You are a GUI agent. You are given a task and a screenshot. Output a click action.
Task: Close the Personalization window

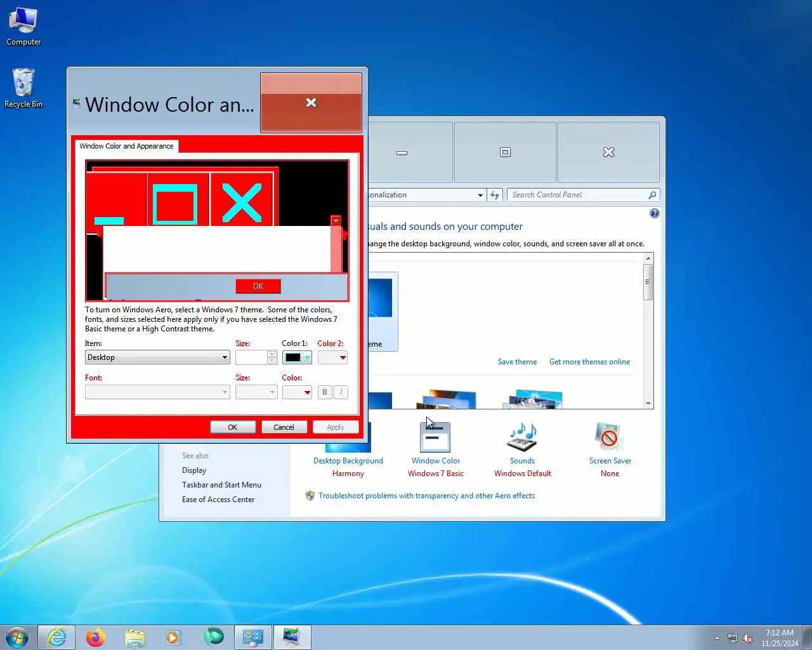coord(608,152)
